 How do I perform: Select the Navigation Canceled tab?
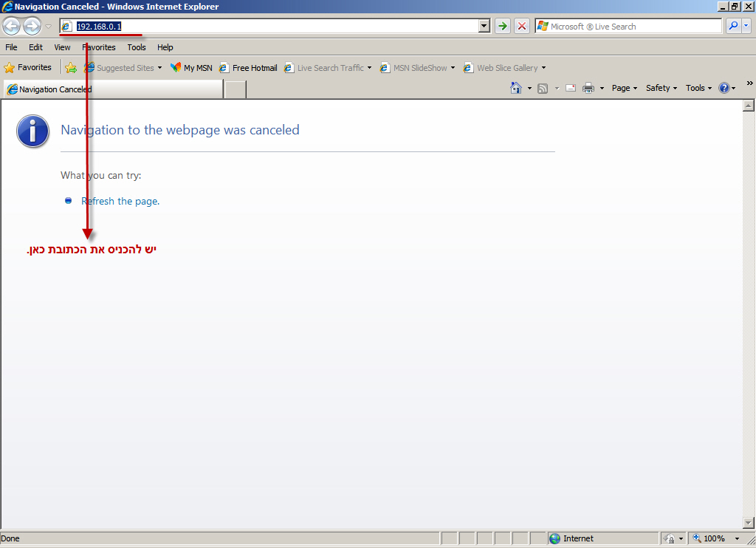tap(111, 89)
